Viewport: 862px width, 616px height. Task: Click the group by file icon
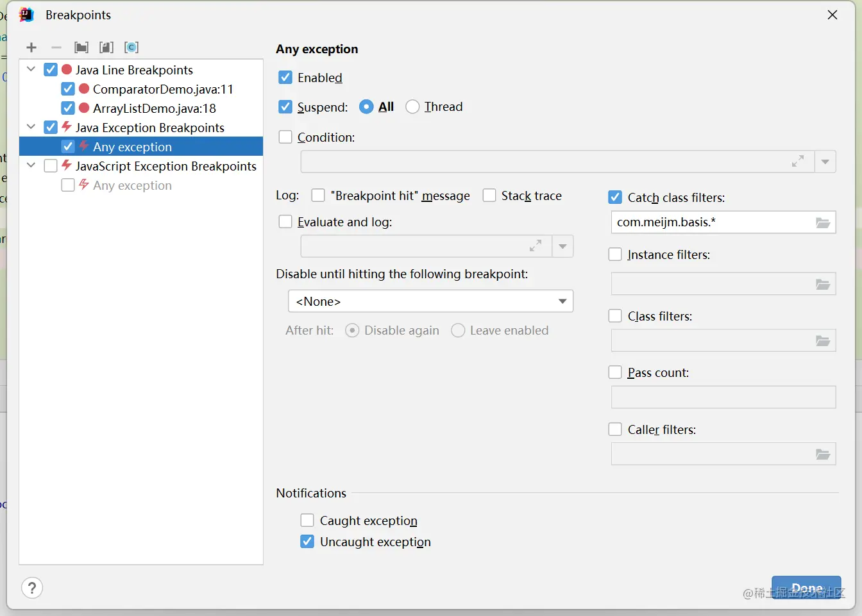click(x=106, y=47)
